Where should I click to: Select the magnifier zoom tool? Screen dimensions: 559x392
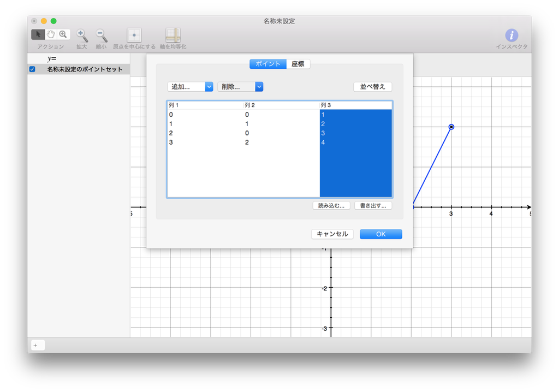tap(63, 34)
